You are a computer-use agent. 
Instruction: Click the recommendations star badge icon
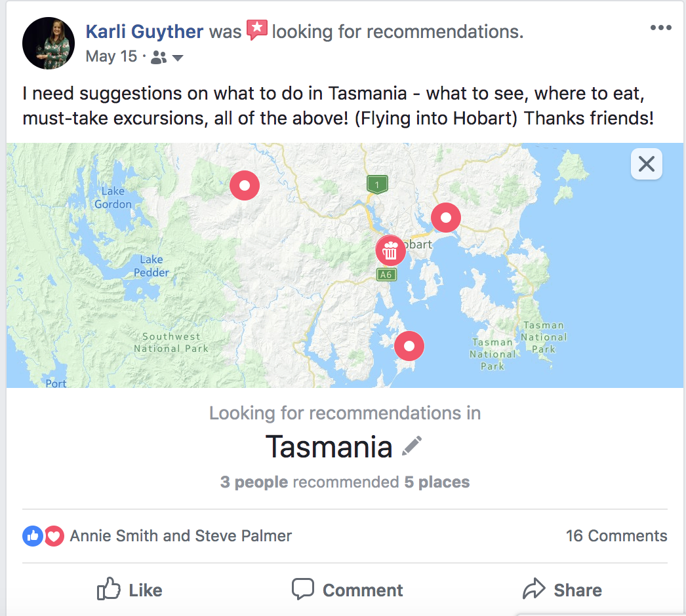click(257, 29)
